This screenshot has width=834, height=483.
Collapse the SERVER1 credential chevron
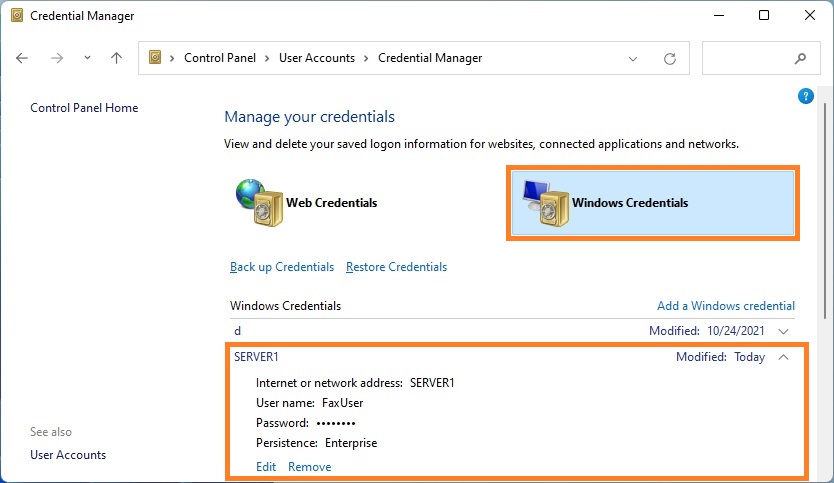tap(783, 357)
